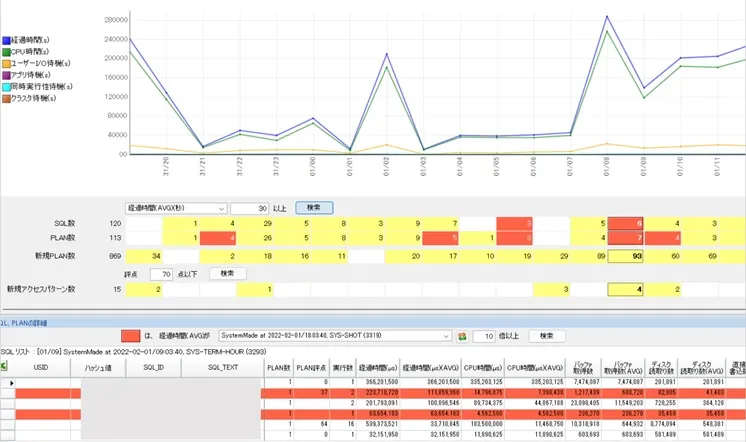Click the green CPU時間(s) legend swatch

(6, 52)
